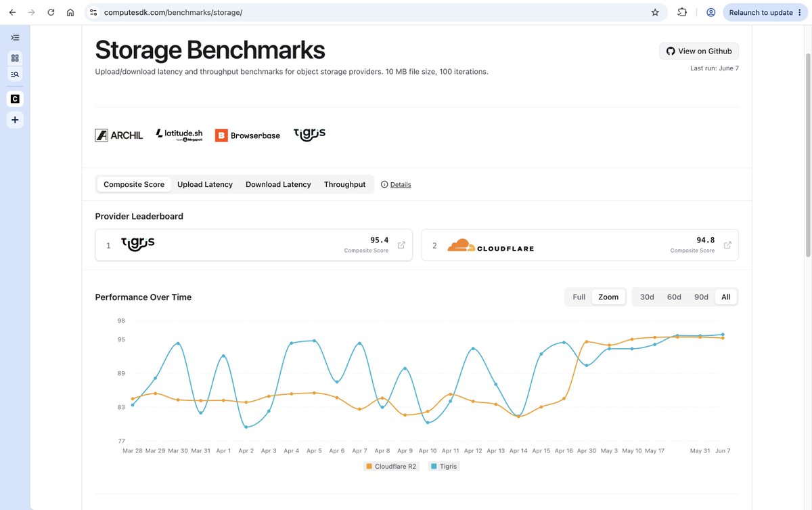Click the Jun 7 Tigris data point
Image resolution: width=812 pixels, height=510 pixels.
pyautogui.click(x=723, y=335)
